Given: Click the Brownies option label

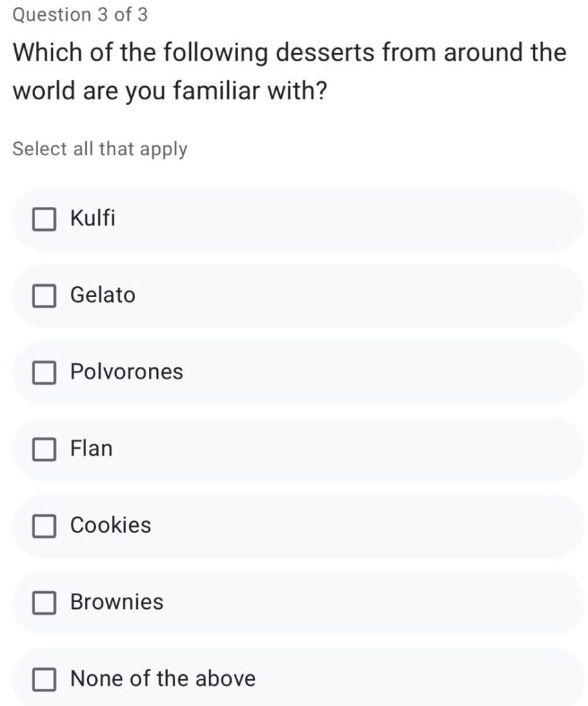Looking at the screenshot, I should [116, 602].
